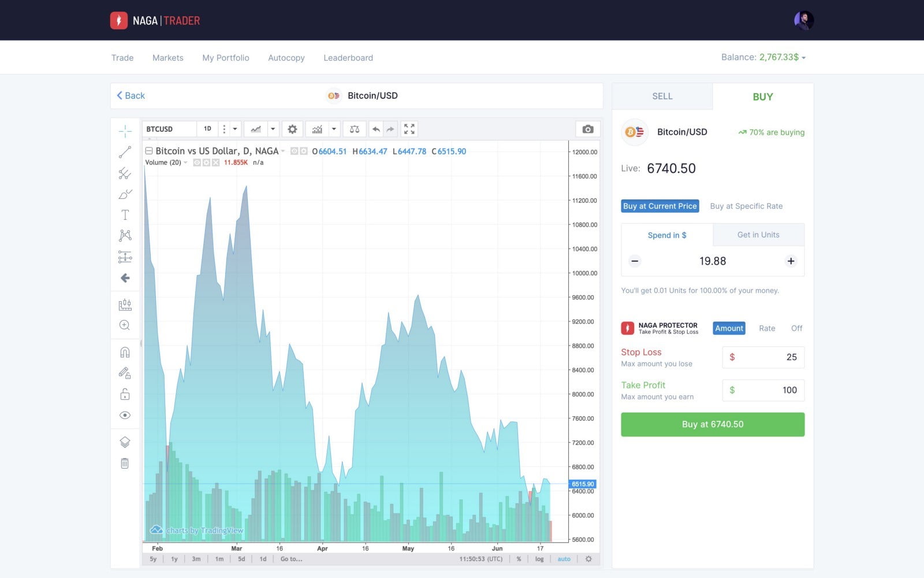Screen dimensions: 924x578
Task: Select the Text annotation tool
Action: [x=125, y=215]
